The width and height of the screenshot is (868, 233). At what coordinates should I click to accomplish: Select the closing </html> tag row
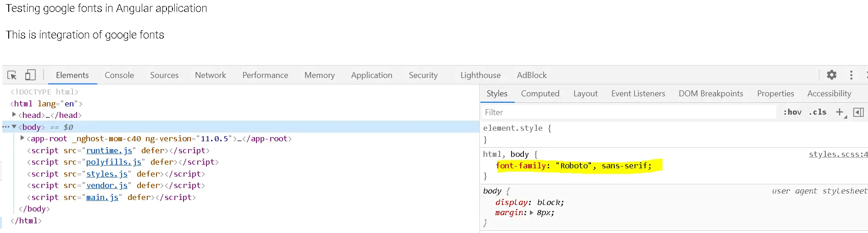(26, 221)
